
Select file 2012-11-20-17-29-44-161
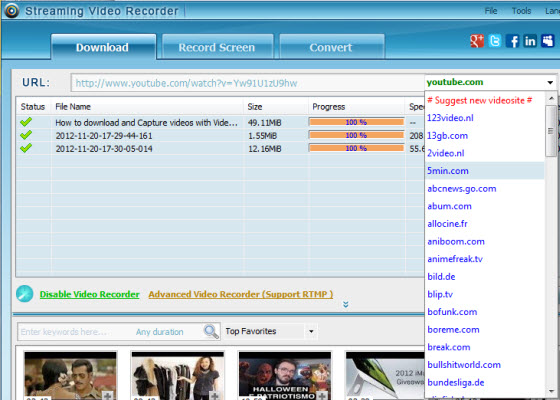(104, 136)
